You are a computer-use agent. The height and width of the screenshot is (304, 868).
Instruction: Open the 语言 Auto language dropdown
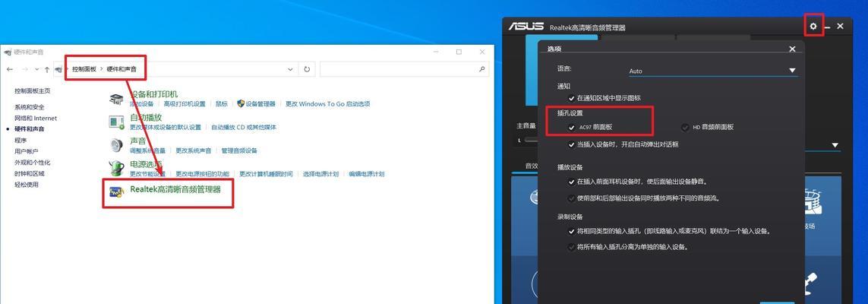pyautogui.click(x=713, y=71)
